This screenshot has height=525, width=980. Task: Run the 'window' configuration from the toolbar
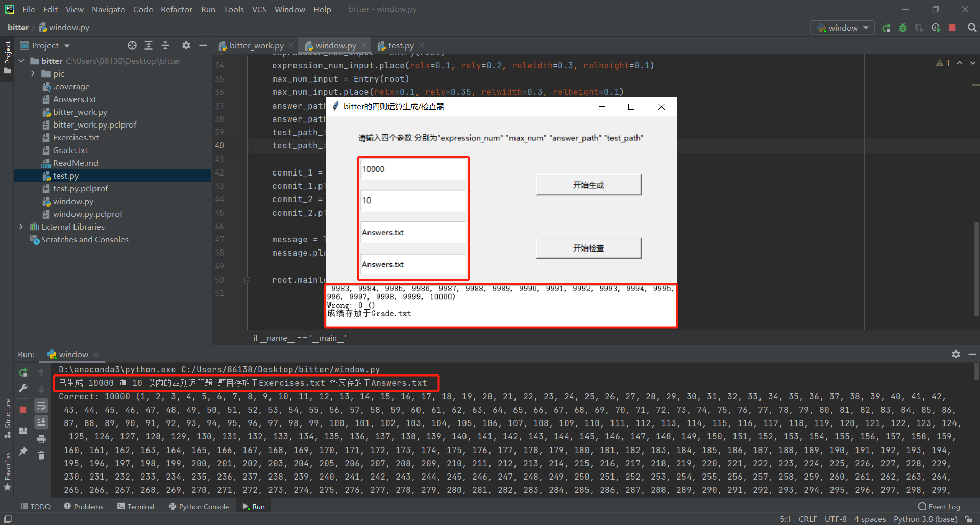click(x=887, y=28)
